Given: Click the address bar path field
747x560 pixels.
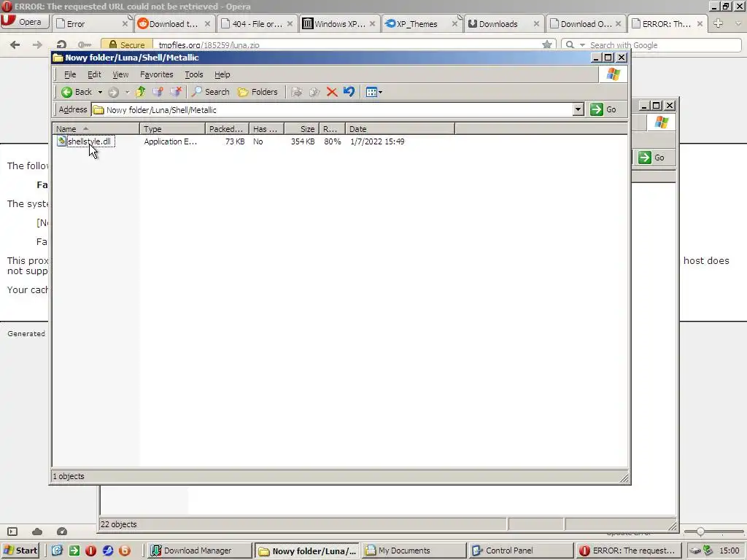Looking at the screenshot, I should (333, 110).
